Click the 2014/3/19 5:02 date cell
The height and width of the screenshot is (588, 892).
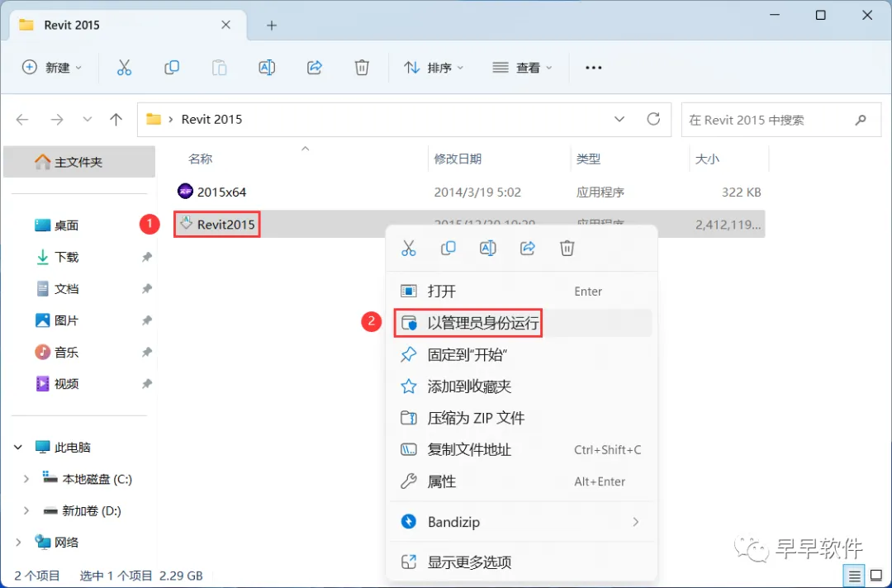[x=477, y=192]
